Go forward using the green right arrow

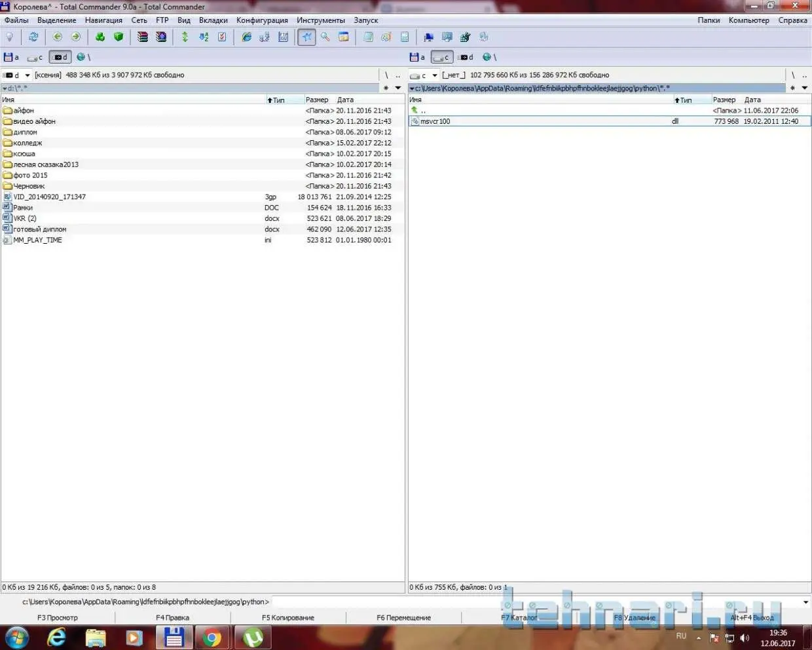pyautogui.click(x=76, y=37)
